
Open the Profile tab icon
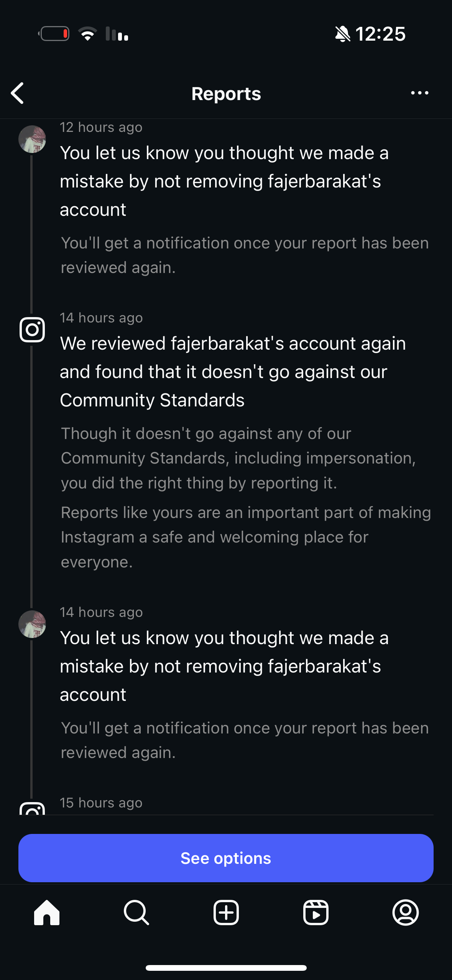(405, 913)
